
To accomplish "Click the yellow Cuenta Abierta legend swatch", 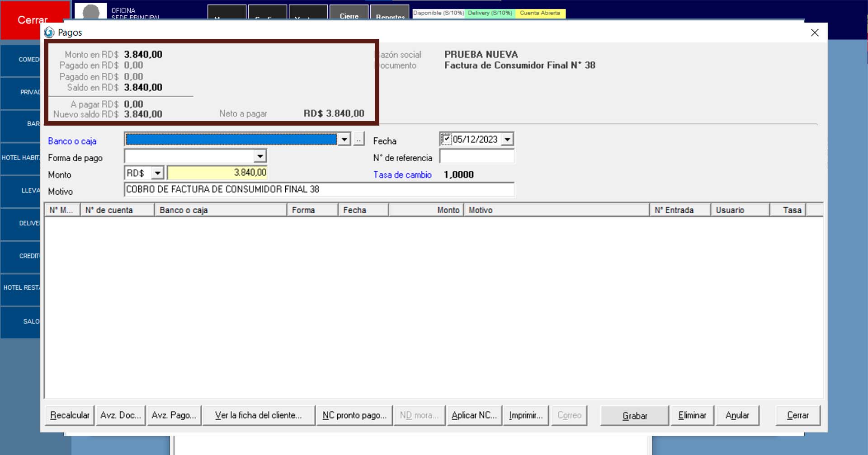I will coord(540,13).
